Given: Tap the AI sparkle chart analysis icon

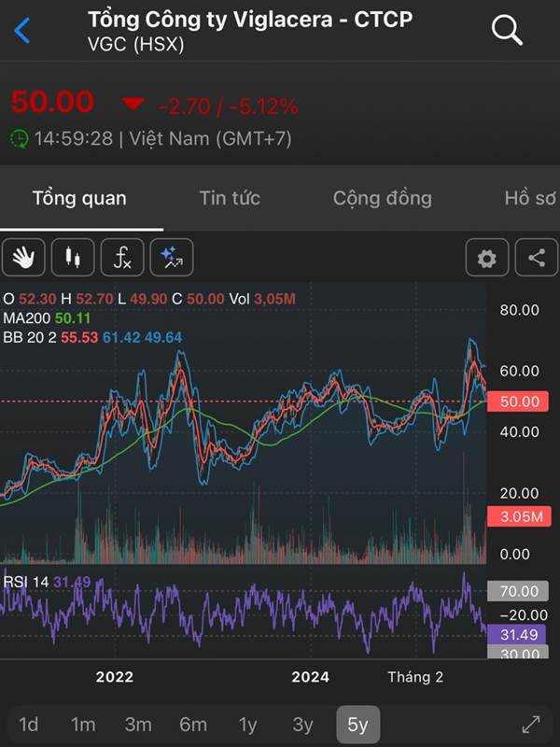Looking at the screenshot, I should pyautogui.click(x=172, y=258).
